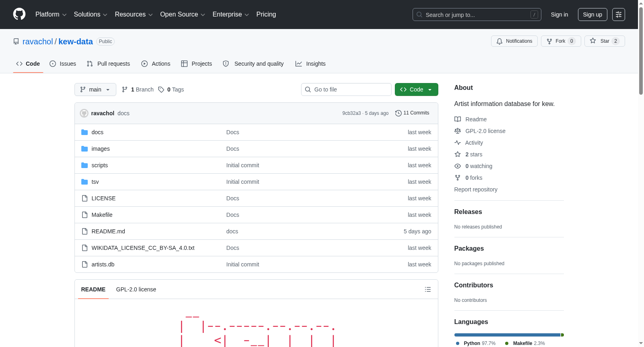Select the README tab
644x347 pixels.
93,289
